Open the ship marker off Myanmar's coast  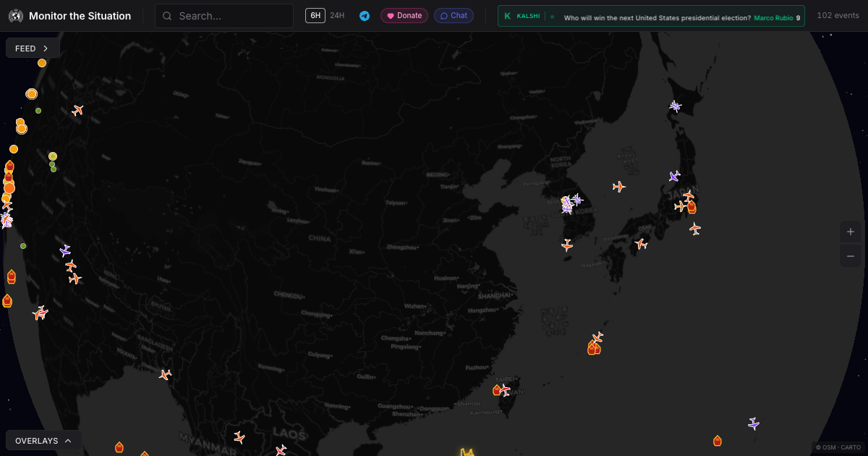[118, 447]
